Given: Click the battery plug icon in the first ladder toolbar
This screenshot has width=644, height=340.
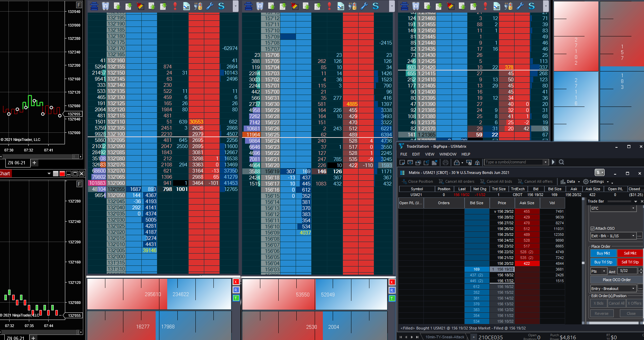Looking at the screenshot, I should point(198,6).
